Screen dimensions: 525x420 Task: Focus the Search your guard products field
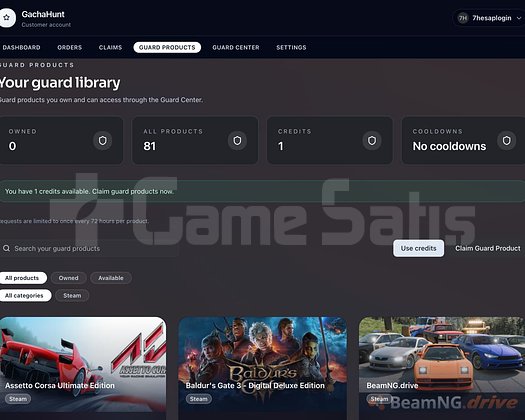tap(89, 248)
